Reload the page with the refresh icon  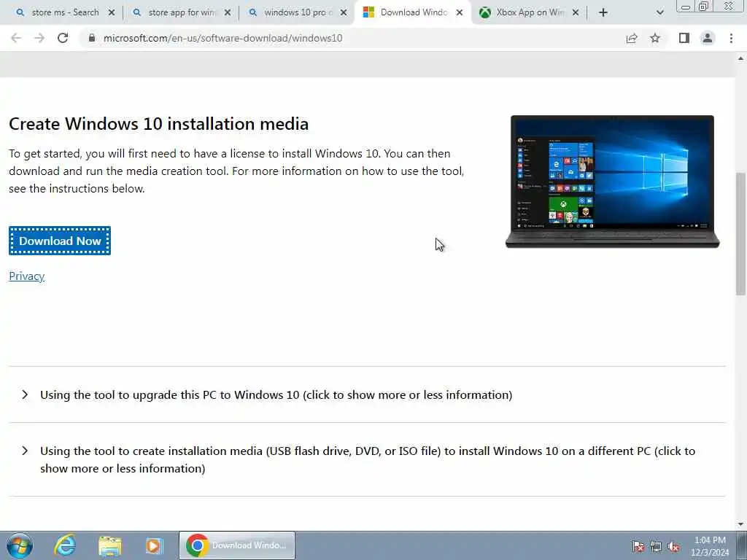pyautogui.click(x=63, y=38)
